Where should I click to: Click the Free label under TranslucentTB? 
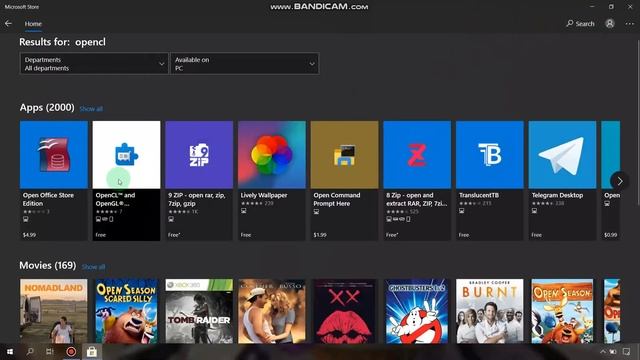click(464, 235)
